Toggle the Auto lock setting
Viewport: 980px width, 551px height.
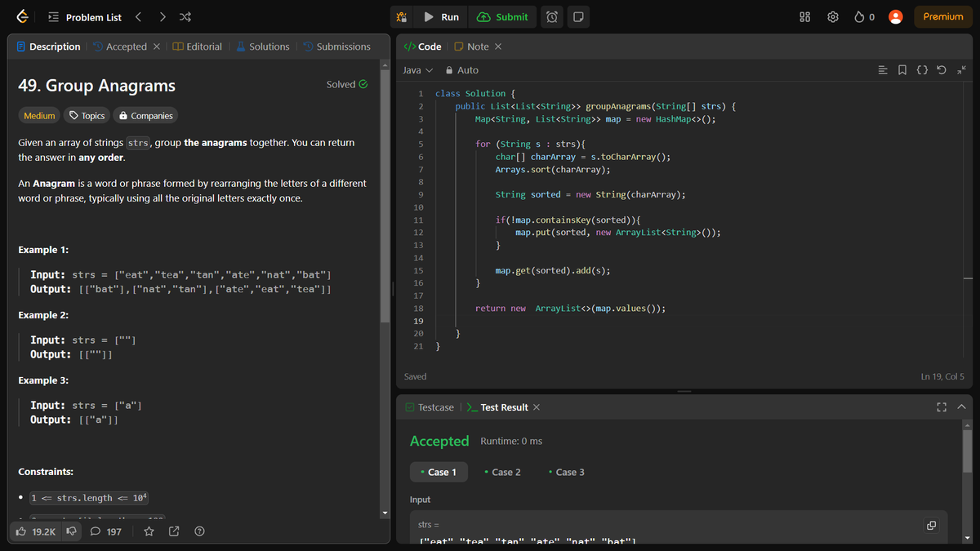click(x=462, y=70)
